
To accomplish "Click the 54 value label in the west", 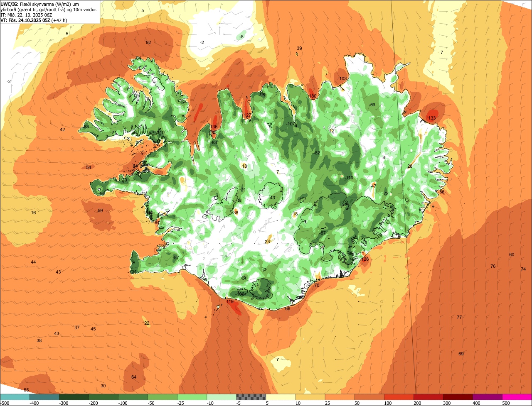I will click(x=89, y=167).
